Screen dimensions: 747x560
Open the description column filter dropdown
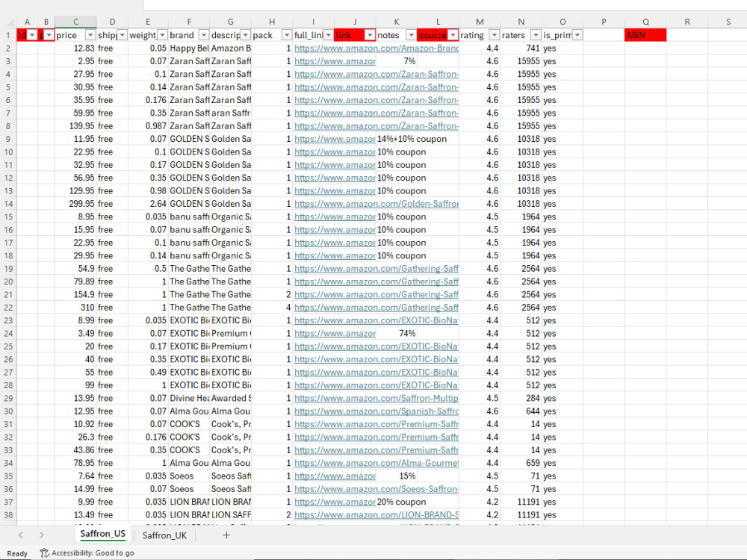coord(245,35)
